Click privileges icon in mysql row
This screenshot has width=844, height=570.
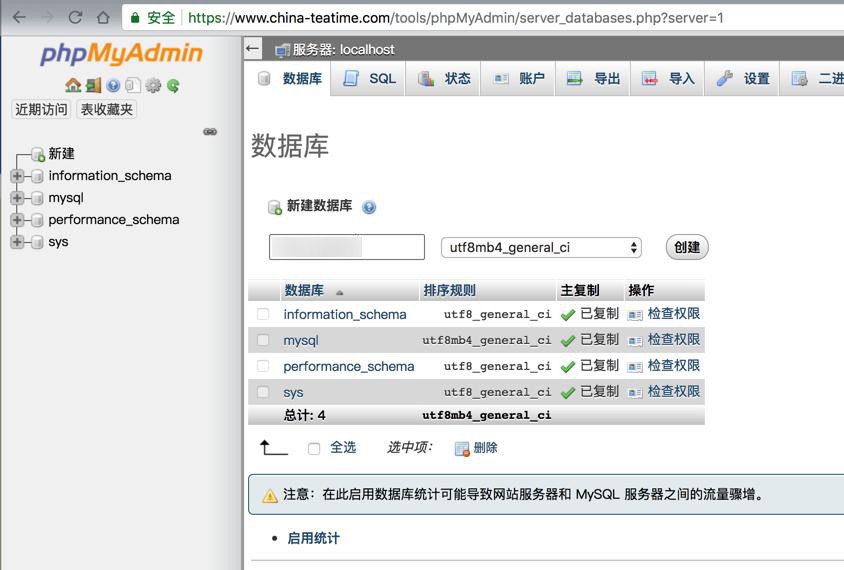coord(635,341)
